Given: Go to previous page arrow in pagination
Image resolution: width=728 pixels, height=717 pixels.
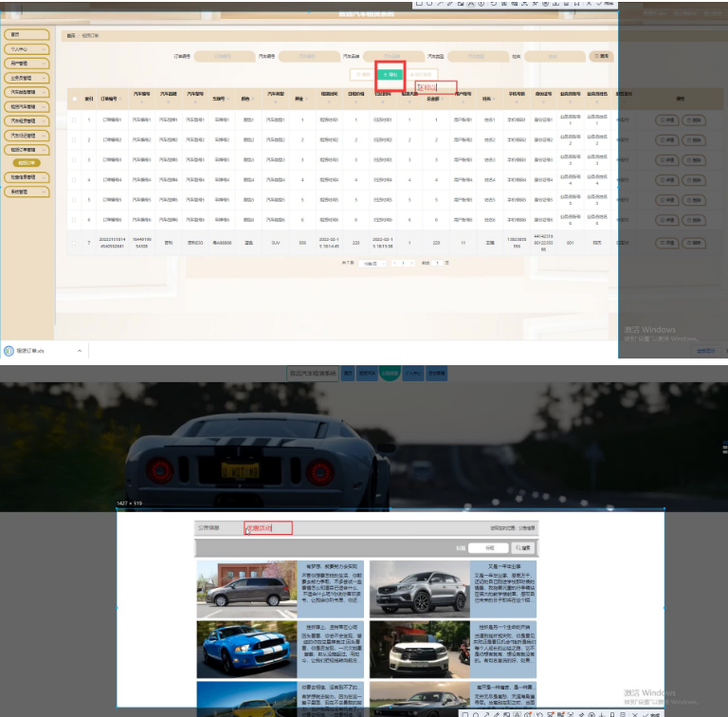Looking at the screenshot, I should (x=394, y=264).
